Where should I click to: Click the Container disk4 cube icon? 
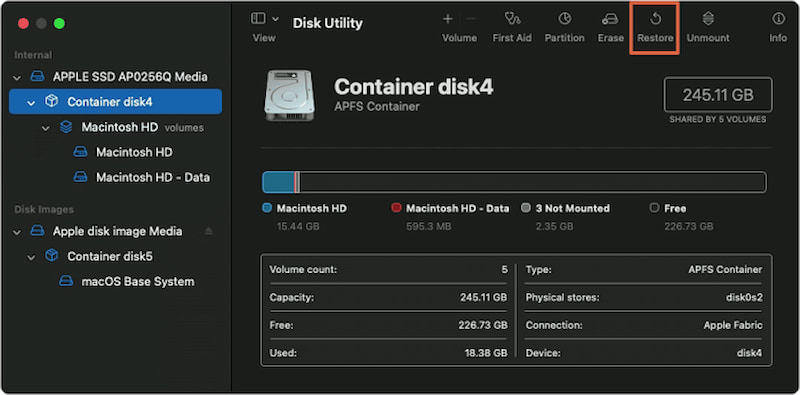pos(52,102)
